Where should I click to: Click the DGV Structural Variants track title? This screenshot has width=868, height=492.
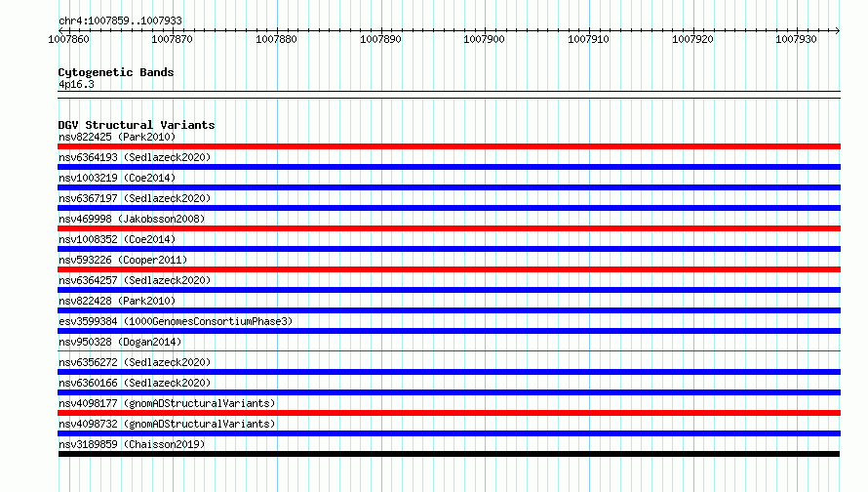137,125
